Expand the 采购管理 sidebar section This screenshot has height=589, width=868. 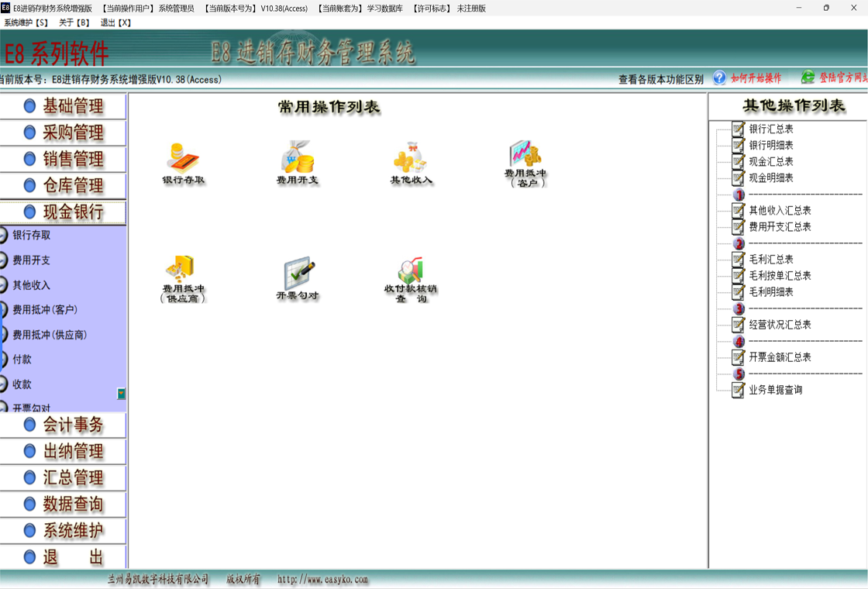pos(64,133)
